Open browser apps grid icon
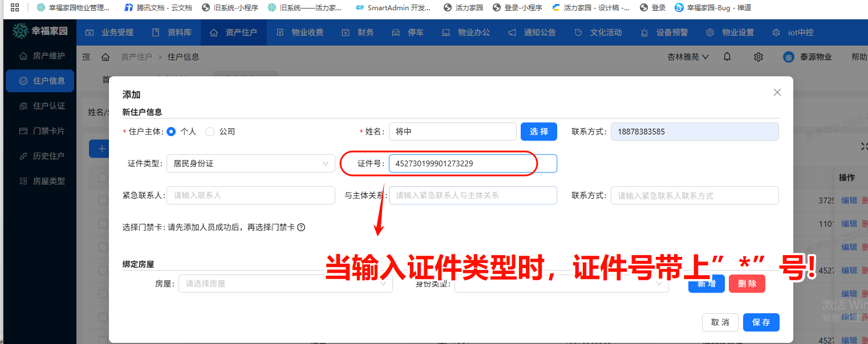This screenshot has height=344, width=868. pyautogui.click(x=15, y=8)
